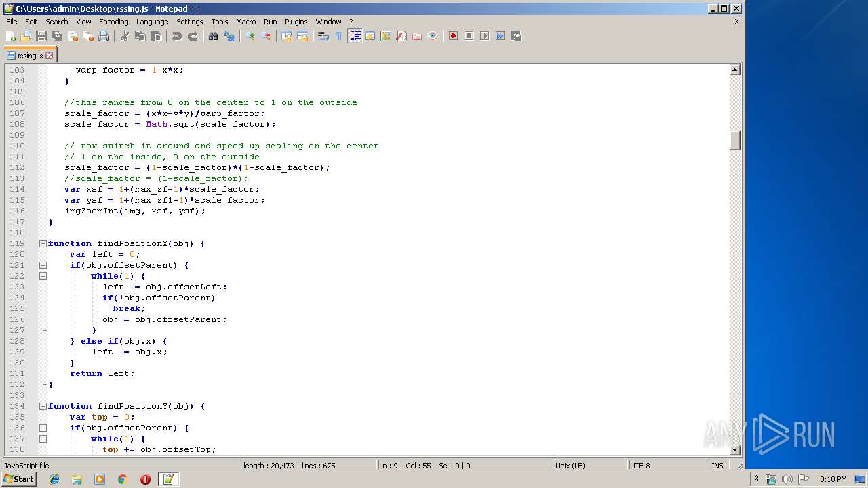Open Google Chrome from the taskbar

click(x=123, y=479)
